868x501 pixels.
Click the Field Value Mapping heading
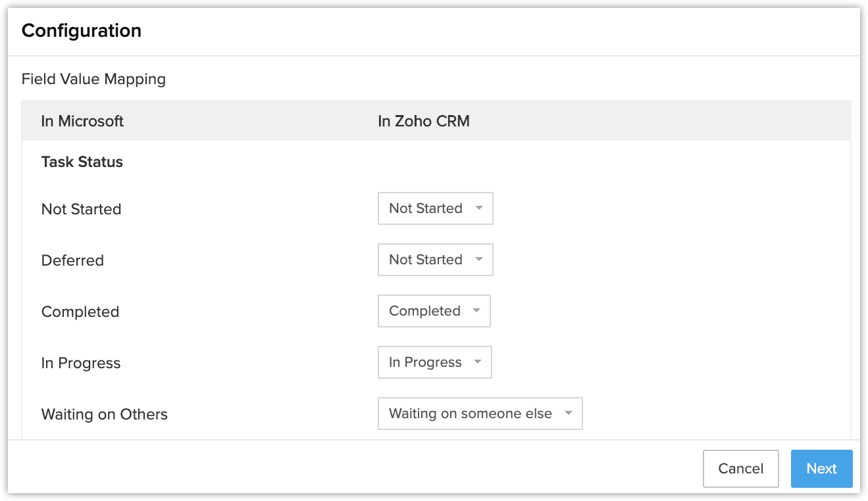(x=93, y=80)
